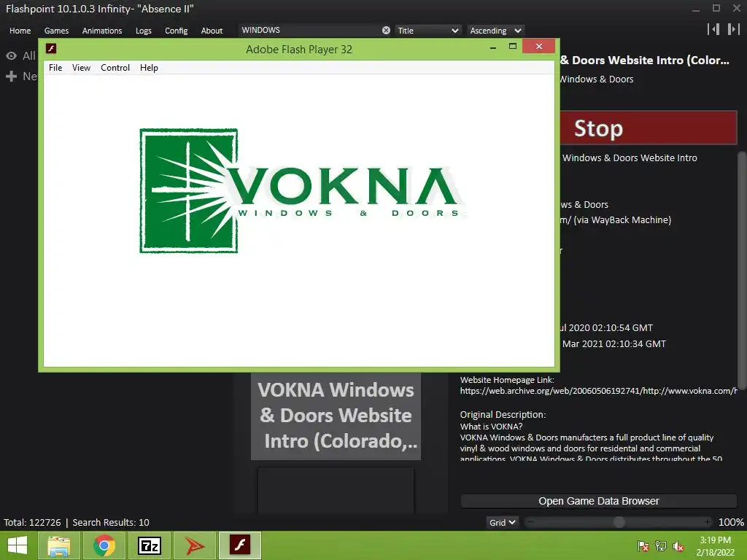
Task: Click the empty thumbnail below the VOKNA card
Action: click(336, 491)
